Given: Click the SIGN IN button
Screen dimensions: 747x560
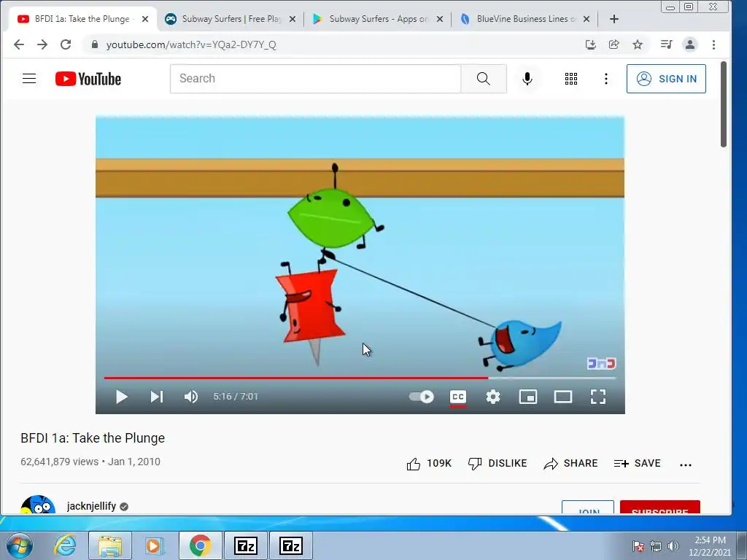Looking at the screenshot, I should click(x=667, y=79).
